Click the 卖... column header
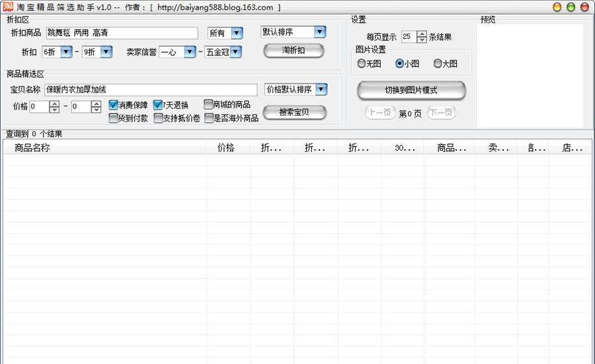This screenshot has height=364, width=595. 496,148
